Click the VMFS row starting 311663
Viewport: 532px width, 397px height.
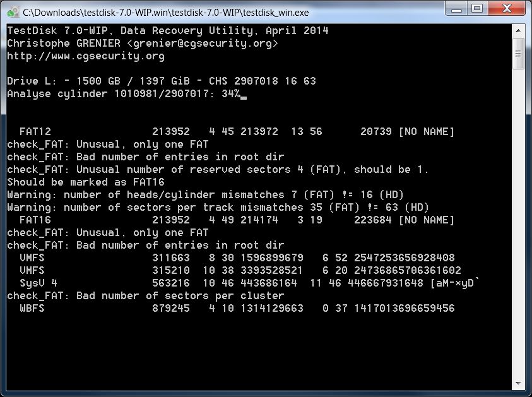point(237,258)
